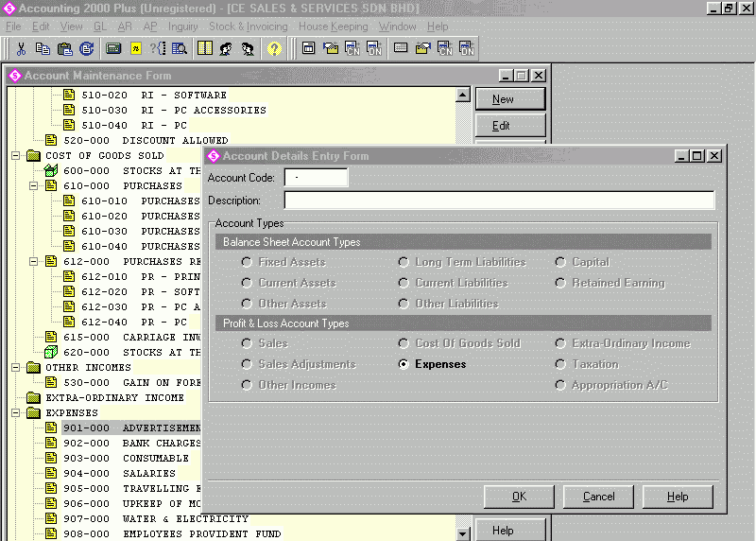Click the grey keyboard-like toolbar icon

(401, 49)
